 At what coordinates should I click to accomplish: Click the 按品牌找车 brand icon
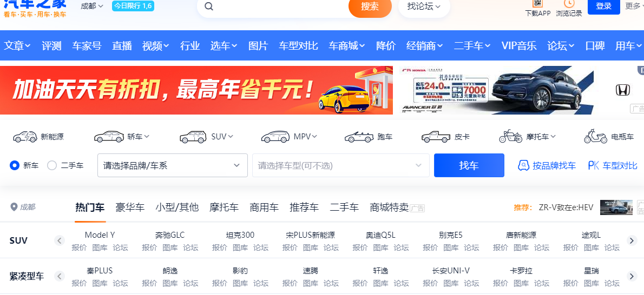pos(523,165)
